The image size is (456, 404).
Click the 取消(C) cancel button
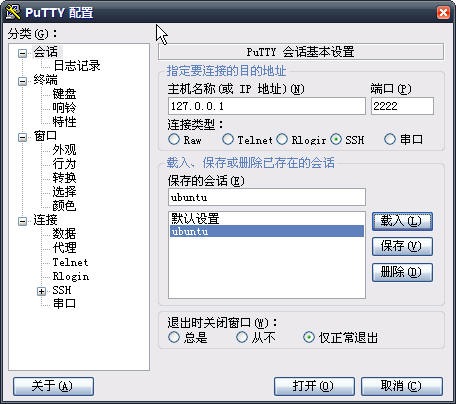[402, 386]
